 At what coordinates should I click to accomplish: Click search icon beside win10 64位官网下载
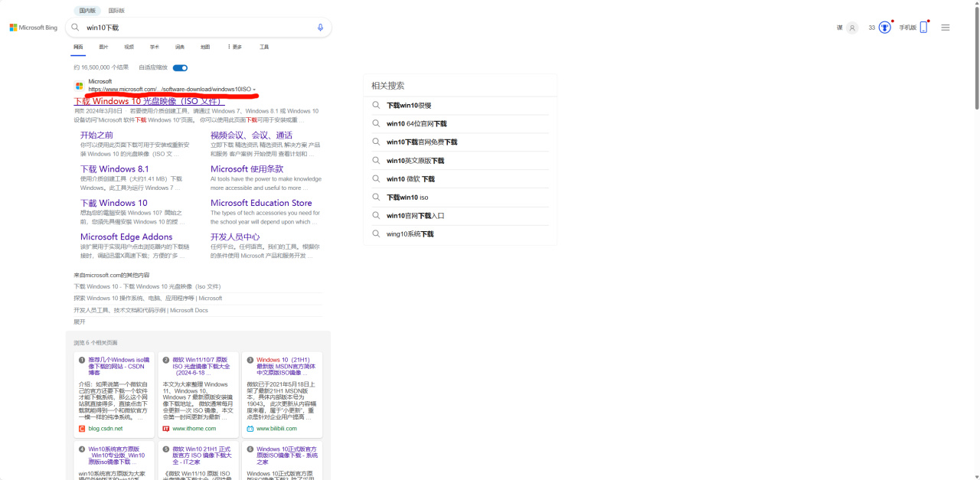[x=376, y=124]
